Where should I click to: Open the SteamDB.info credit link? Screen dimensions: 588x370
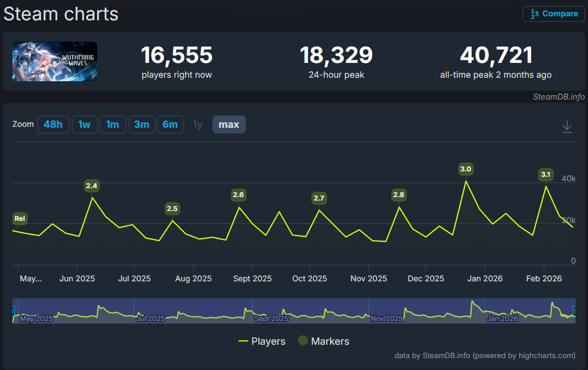[559, 97]
